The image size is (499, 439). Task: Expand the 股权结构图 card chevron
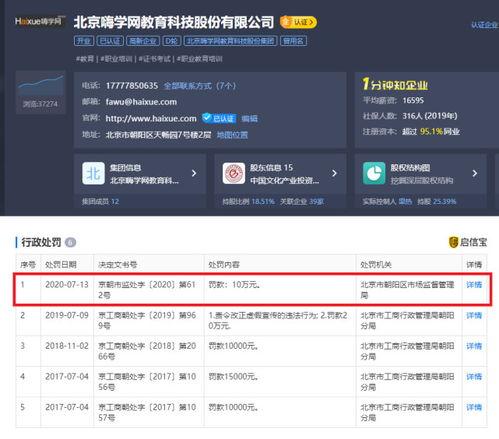tap(475, 173)
